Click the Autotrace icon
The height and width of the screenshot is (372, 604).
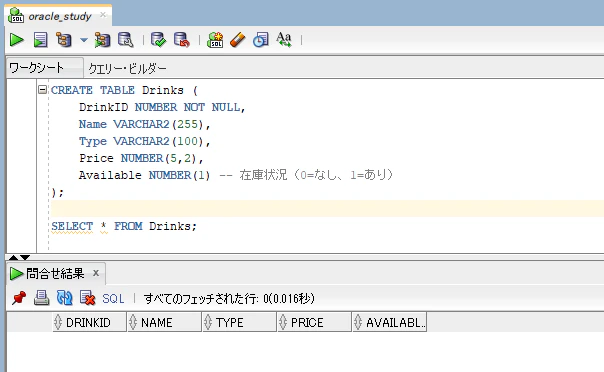coord(102,40)
